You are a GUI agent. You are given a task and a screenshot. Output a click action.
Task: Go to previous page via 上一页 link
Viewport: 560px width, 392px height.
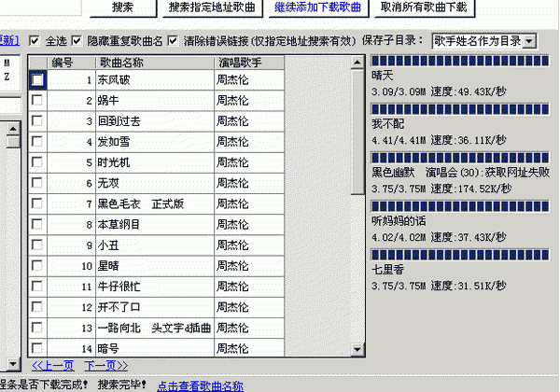(52, 366)
